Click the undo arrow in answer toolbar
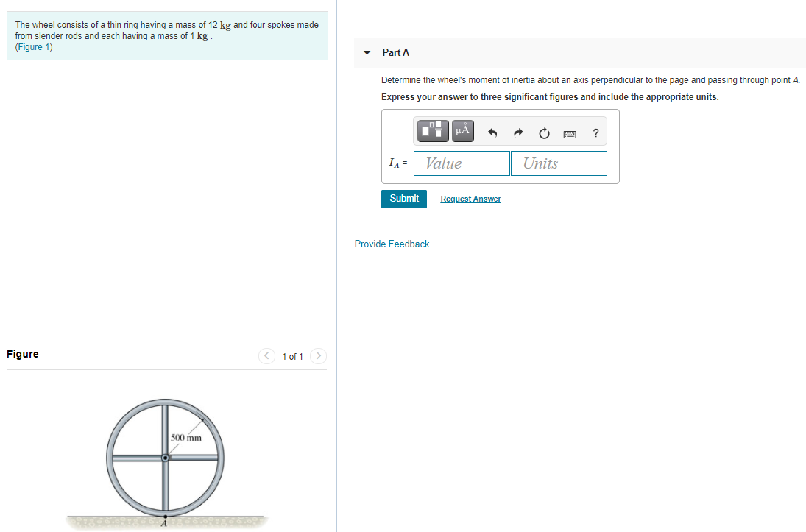This screenshot has width=806, height=532. click(x=492, y=132)
